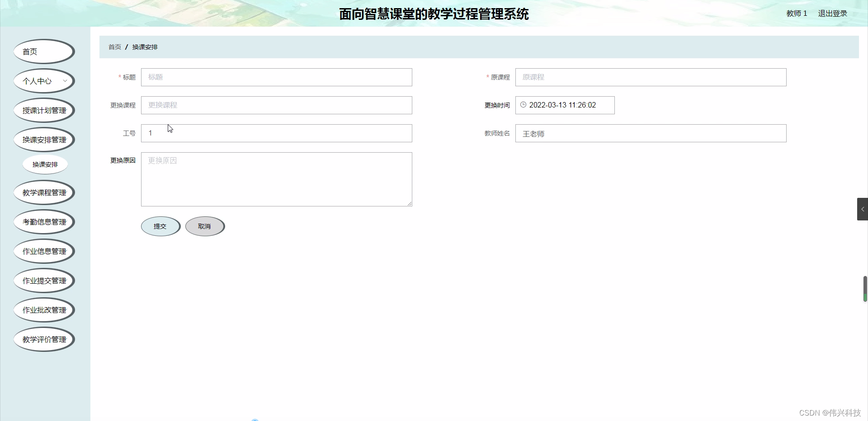The height and width of the screenshot is (421, 868).
Task: Open the 作业批改管理 sidebar item
Action: coord(44,309)
